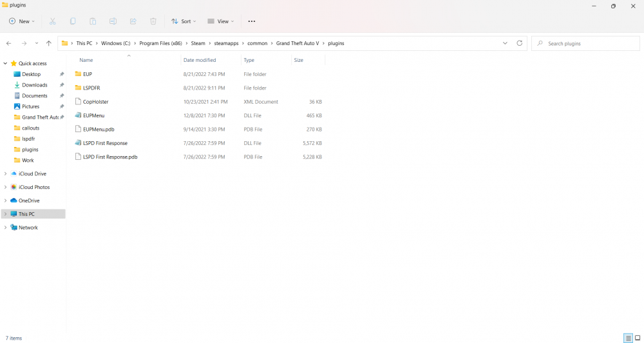Navigate to Program Files (x86) breadcrumb
Screen dimensions: 644x343
click(160, 43)
